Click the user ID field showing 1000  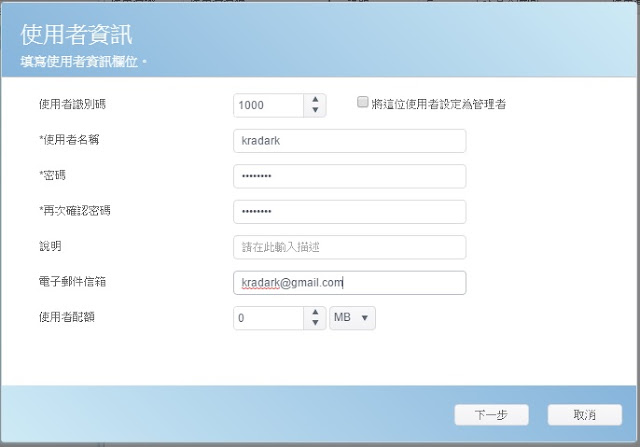(x=268, y=105)
